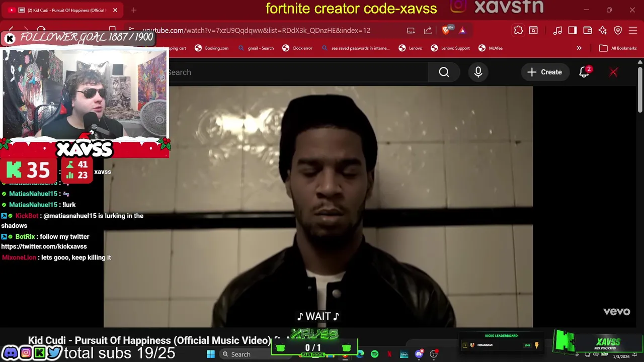Image resolution: width=644 pixels, height=362 pixels.
Task: Open Brave Rewards triangle icon
Action: tap(462, 30)
